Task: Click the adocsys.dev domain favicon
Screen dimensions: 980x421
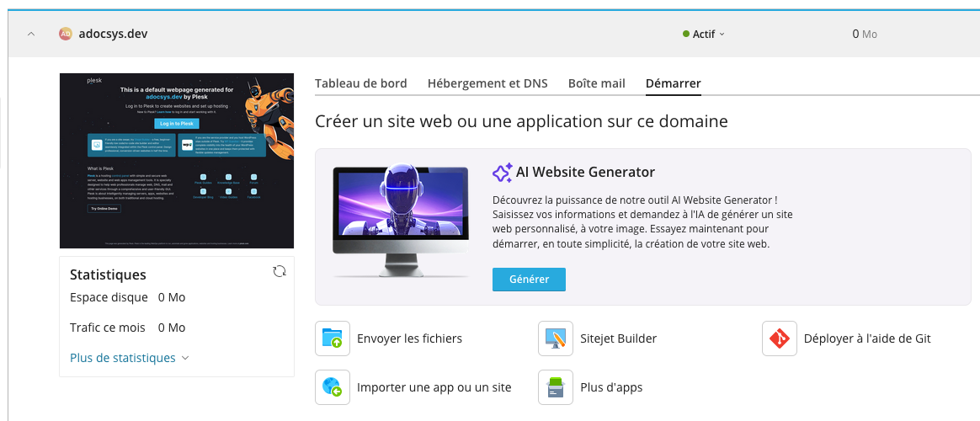Action: pyautogui.click(x=65, y=34)
